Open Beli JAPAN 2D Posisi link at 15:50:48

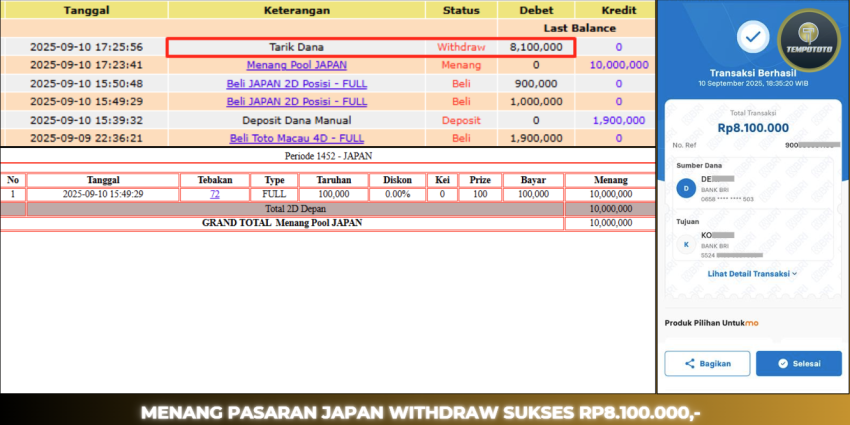tap(297, 83)
